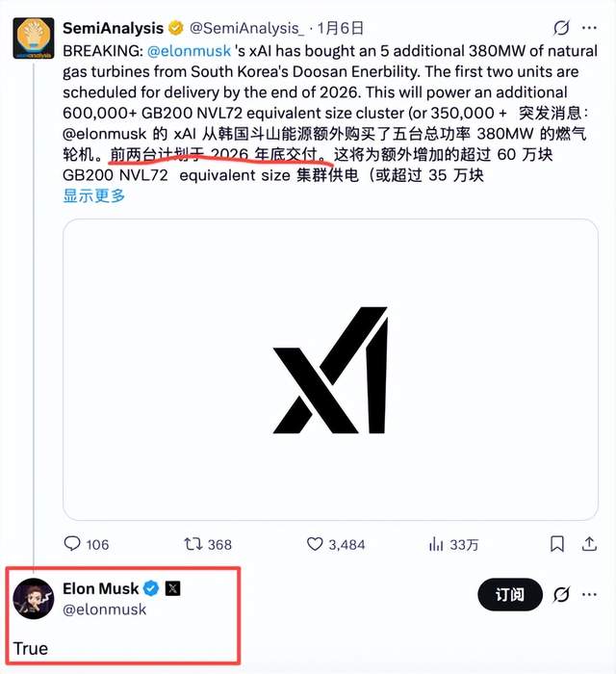Open the xAI logo image
This screenshot has width=616, height=674.
[330, 371]
